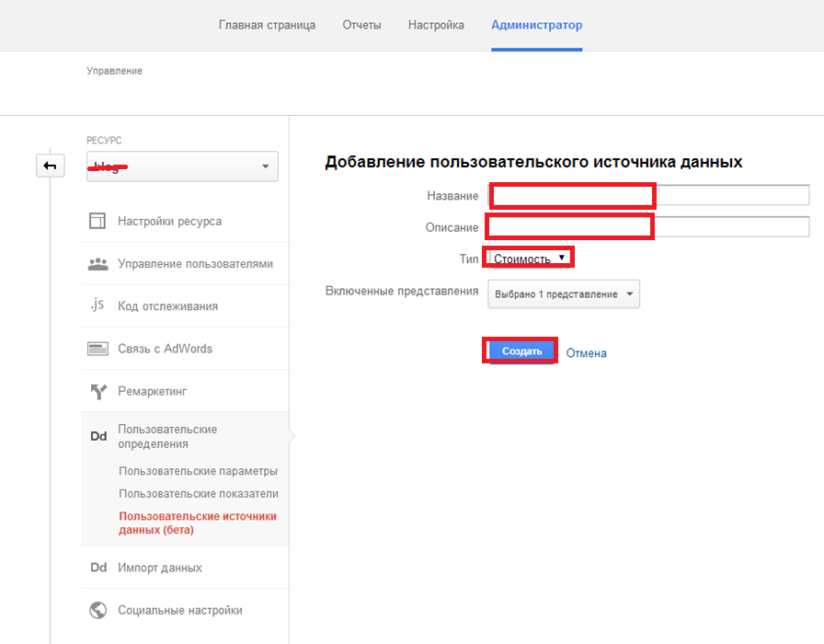Click the Отмена link
Image resolution: width=824 pixels, height=644 pixels.
click(586, 353)
